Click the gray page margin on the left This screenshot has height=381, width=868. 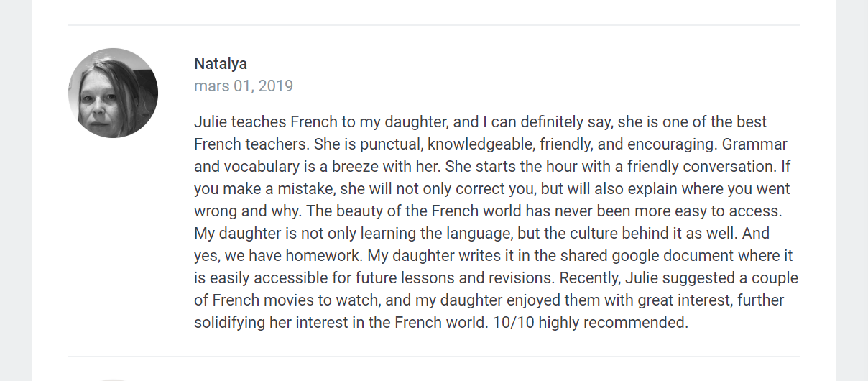pyautogui.click(x=16, y=190)
